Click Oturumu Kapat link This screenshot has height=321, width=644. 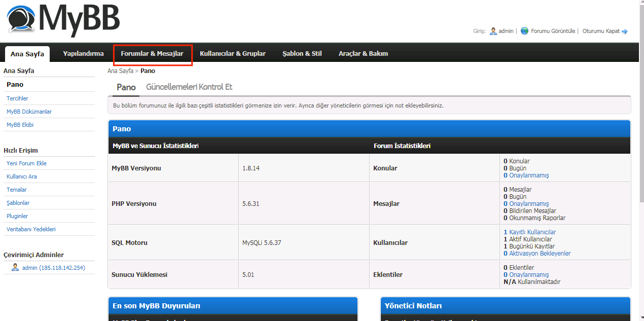point(601,31)
